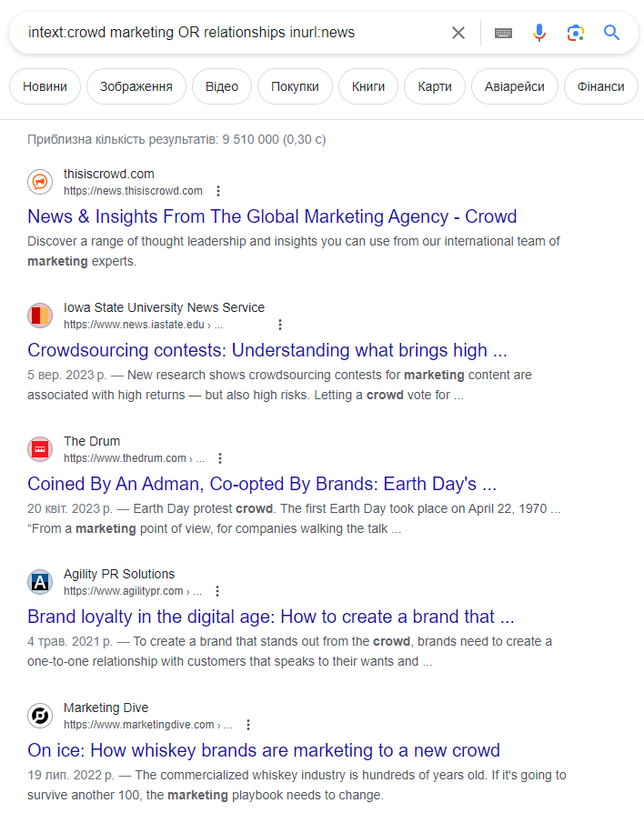This screenshot has height=813, width=644.
Task: Open three-dot menu for thisiscrowd.com result
Action: coord(218,191)
